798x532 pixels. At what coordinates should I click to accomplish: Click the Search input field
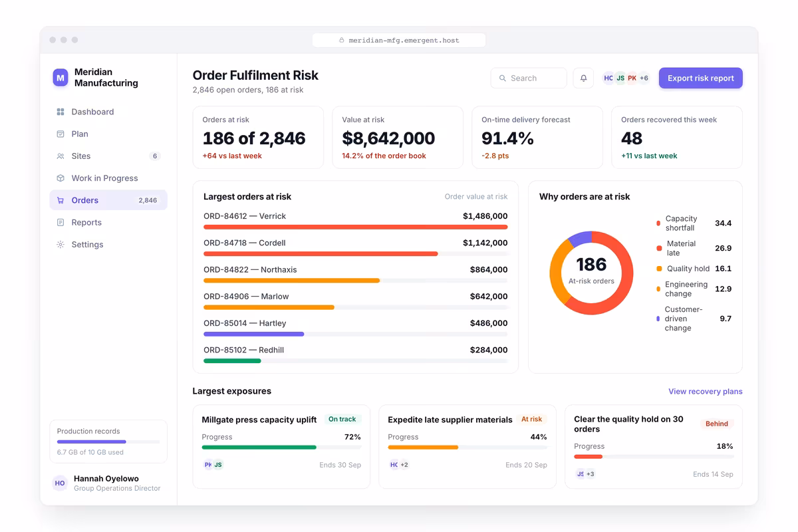[x=529, y=78]
